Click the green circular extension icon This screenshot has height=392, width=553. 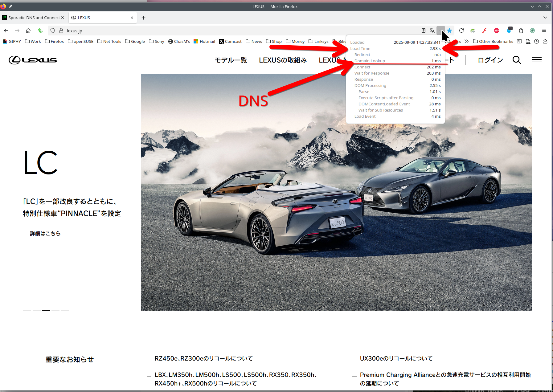[532, 31]
